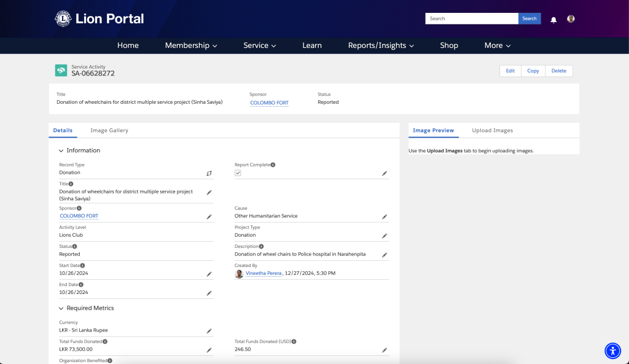This screenshot has width=629, height=364.
Task: Switch to the Details tab
Action: click(63, 130)
